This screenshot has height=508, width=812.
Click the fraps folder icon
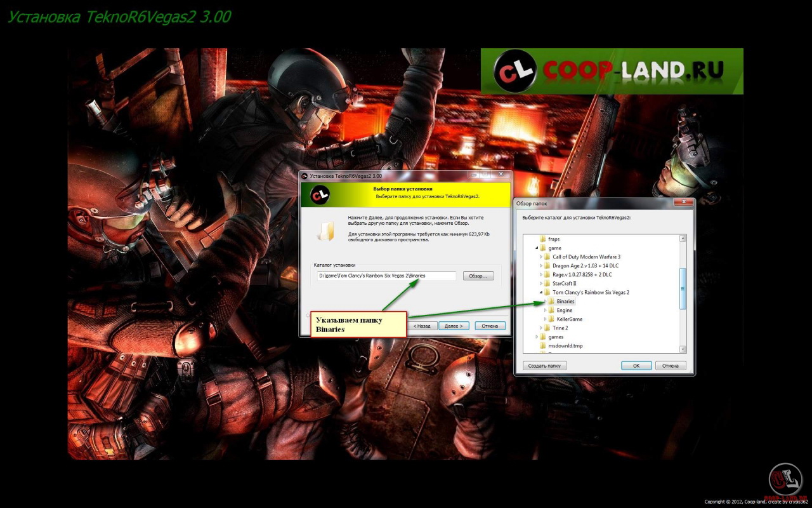[543, 239]
